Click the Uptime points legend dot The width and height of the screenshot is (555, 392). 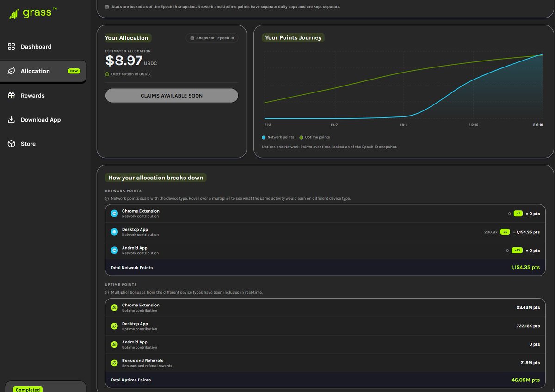[x=301, y=137]
